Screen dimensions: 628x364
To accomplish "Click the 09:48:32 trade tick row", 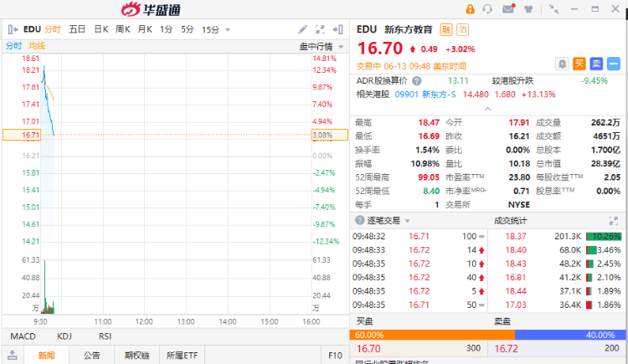I will tap(419, 236).
